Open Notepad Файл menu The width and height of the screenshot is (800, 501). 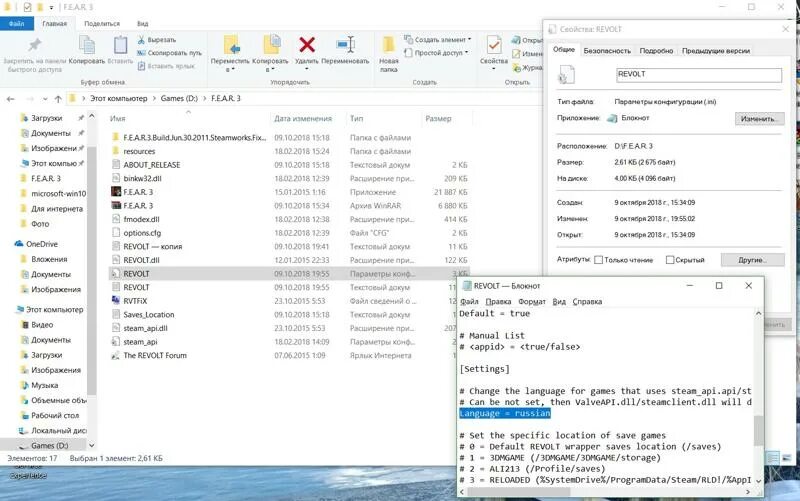pyautogui.click(x=469, y=302)
